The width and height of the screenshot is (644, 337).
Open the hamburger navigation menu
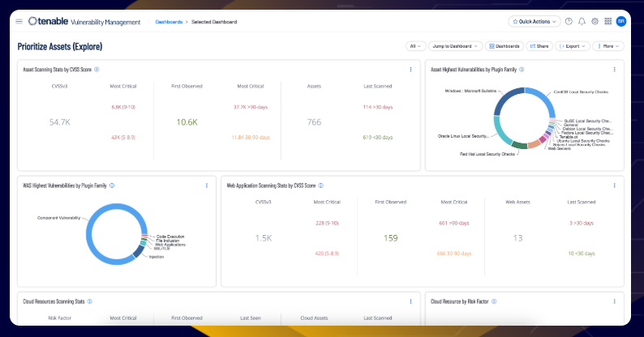pyautogui.click(x=19, y=22)
